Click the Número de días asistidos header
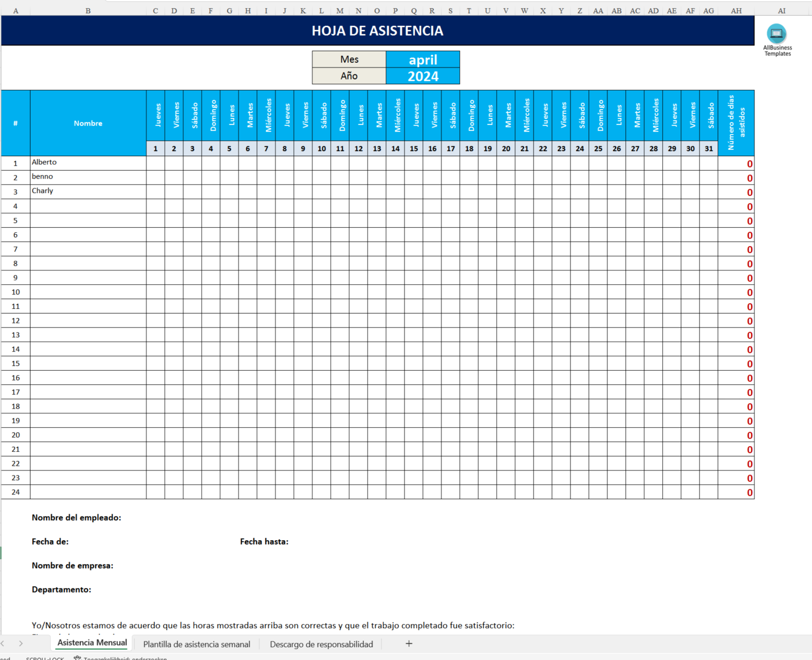812x660 pixels. point(736,123)
